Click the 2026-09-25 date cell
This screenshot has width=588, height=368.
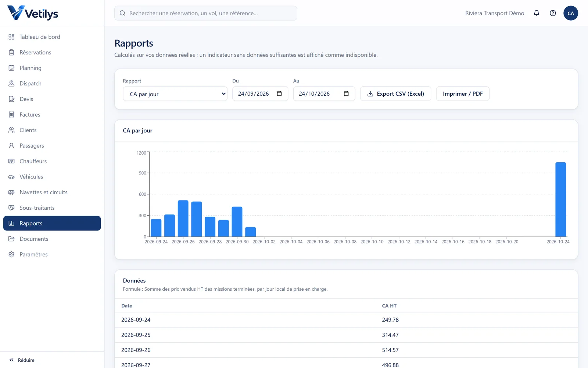coord(136,335)
